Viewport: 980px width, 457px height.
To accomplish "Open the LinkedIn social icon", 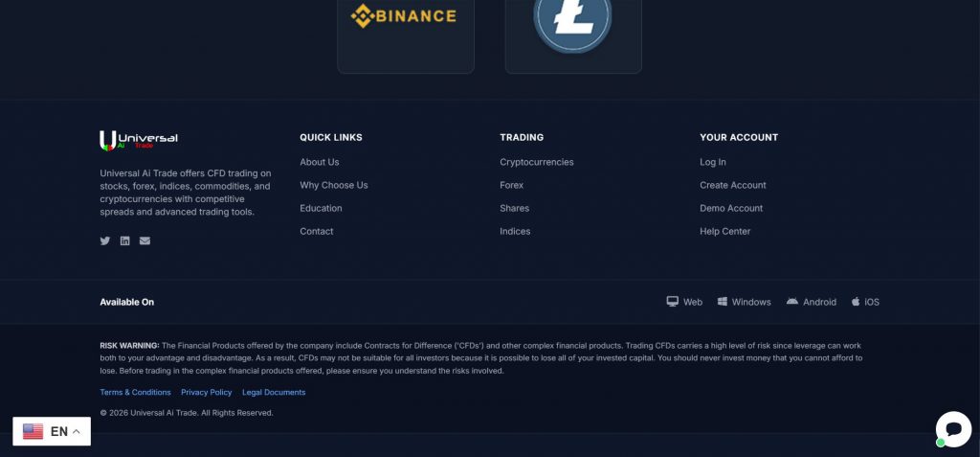I will [x=125, y=240].
